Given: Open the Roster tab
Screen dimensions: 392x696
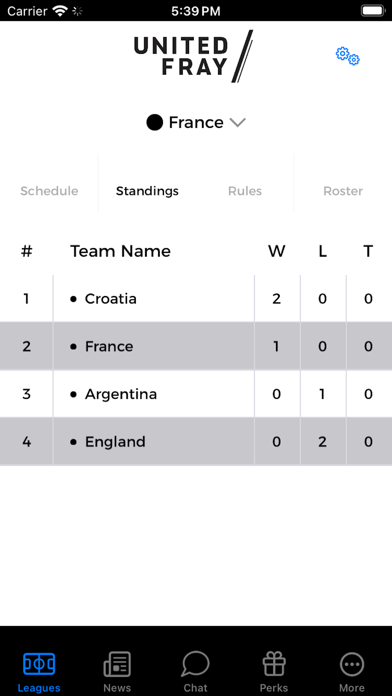Looking at the screenshot, I should click(343, 191).
